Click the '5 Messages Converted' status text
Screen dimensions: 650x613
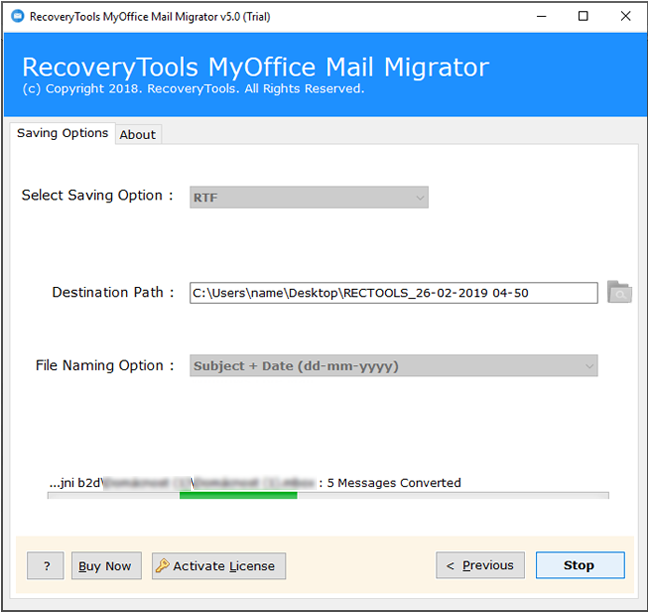tap(394, 483)
